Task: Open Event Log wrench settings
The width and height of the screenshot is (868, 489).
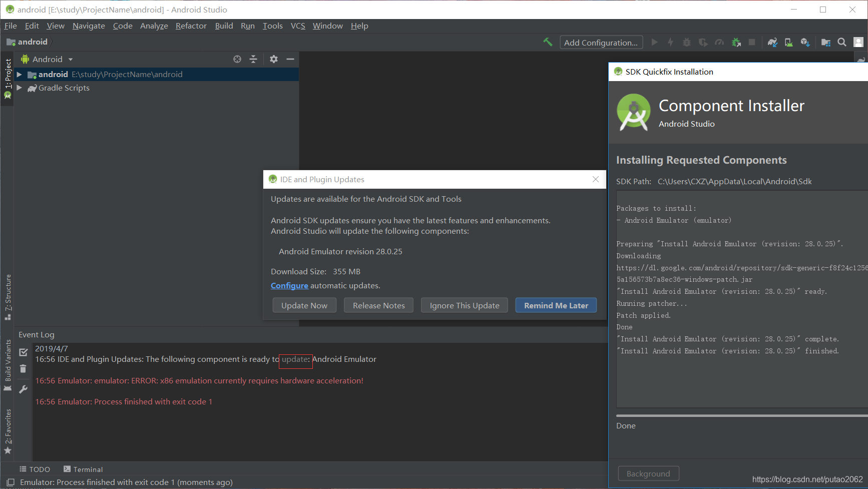Action: click(23, 389)
